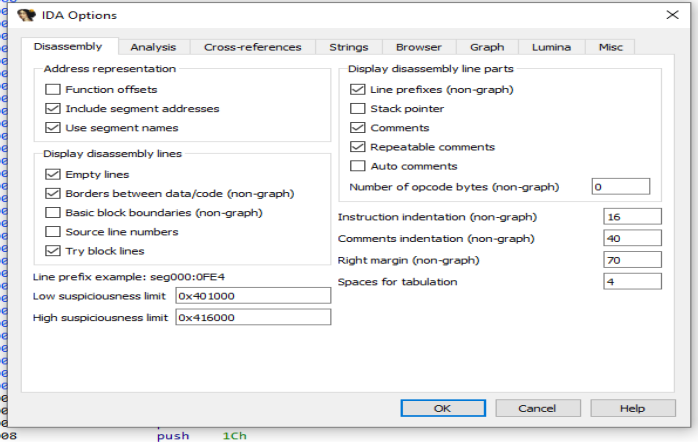698x442 pixels.
Task: Open the Lumina tab
Action: coord(551,47)
